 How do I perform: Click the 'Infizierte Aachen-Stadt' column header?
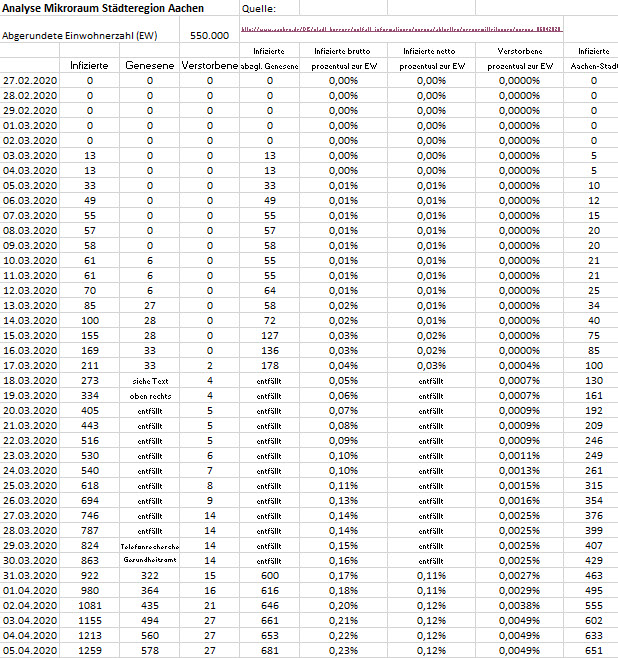594,56
